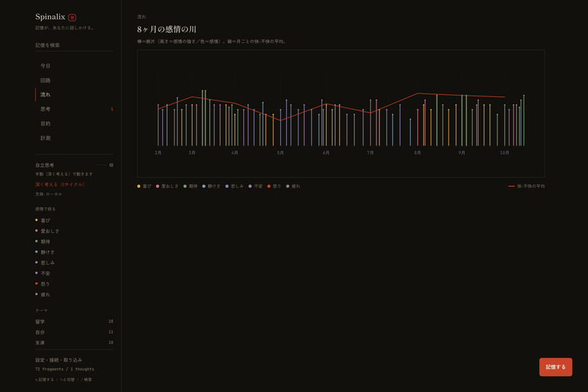Image resolution: width=588 pixels, height=392 pixels.
Task: Open the 今日 view
Action: tap(74, 66)
